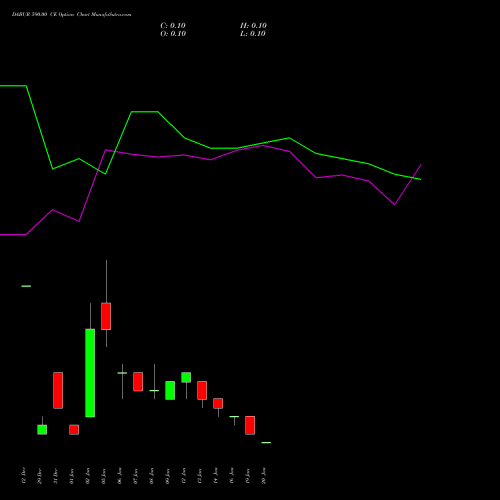
Task: Select the green candle for 09 Jan
Action: 170,390
